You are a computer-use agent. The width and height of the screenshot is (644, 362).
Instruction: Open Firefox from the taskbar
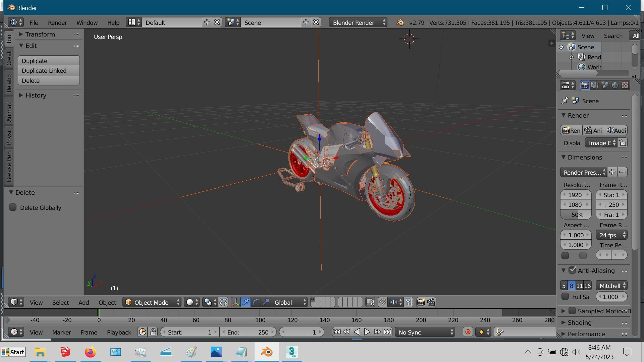pos(90,352)
